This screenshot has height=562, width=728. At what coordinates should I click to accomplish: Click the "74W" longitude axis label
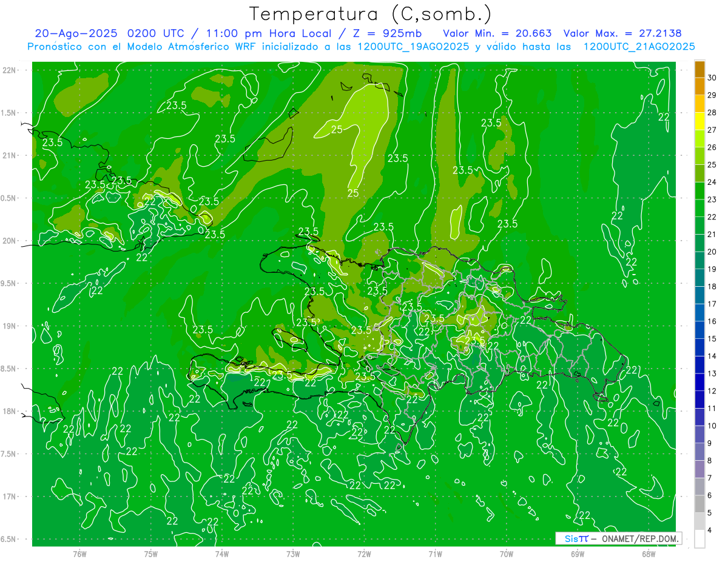(221, 554)
